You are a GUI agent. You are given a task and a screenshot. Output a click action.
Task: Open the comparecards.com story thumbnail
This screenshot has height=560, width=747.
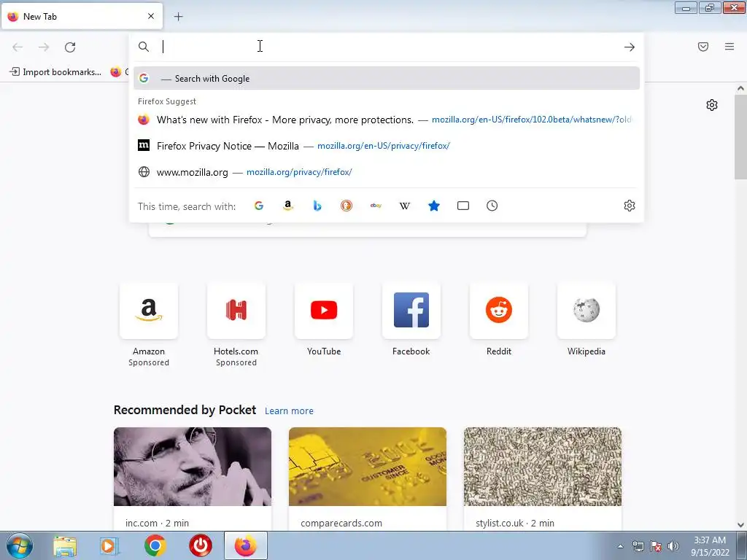368,467
